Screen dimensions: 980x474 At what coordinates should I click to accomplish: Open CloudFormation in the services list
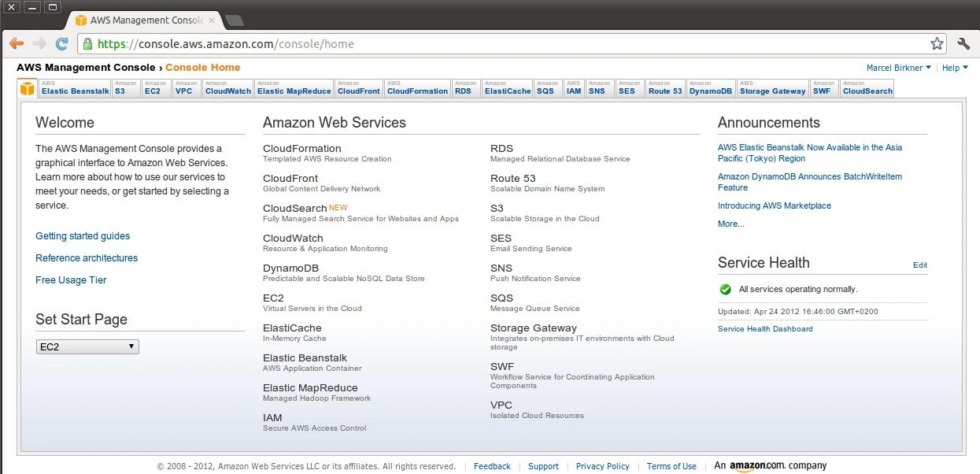pyautogui.click(x=302, y=149)
